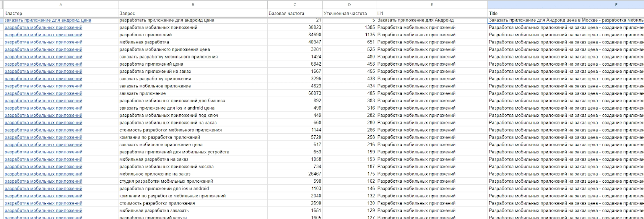The image size is (644, 219).
Task: Click the "H1" header cell
Action: pyautogui.click(x=431, y=13)
